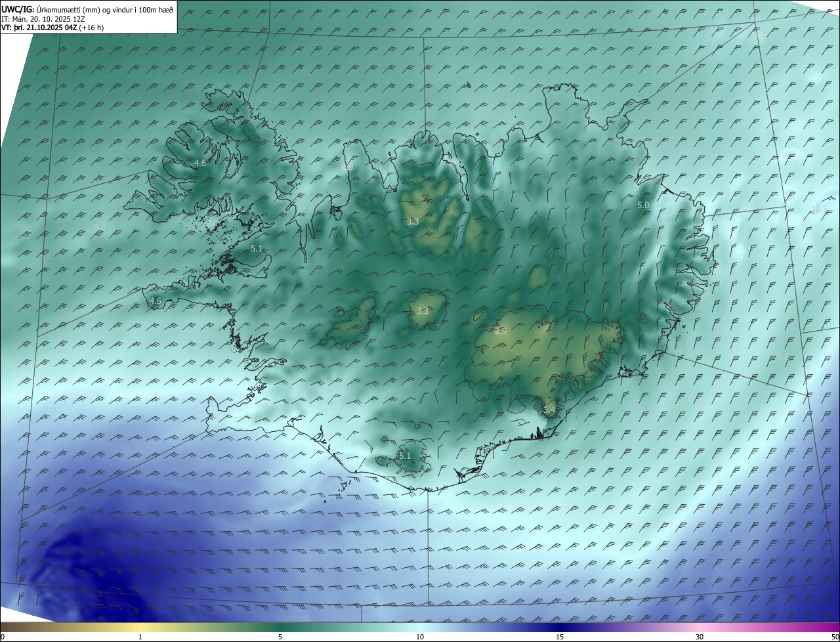This screenshot has height=642, width=840.
Task: Click the colorbar tick label 30
Action: point(700,637)
